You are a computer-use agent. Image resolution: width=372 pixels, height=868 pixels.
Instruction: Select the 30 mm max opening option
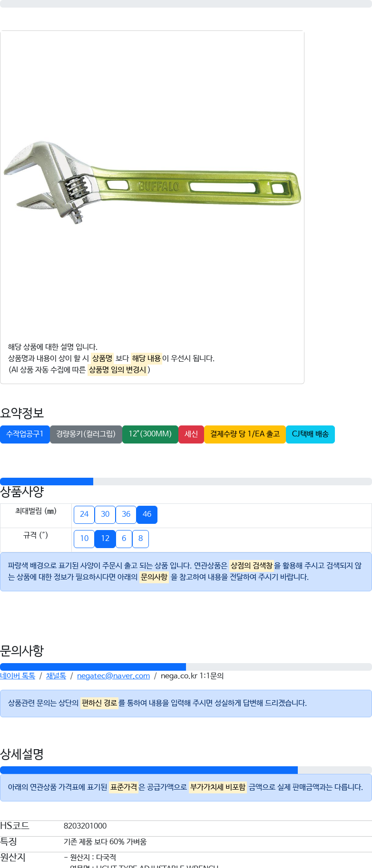coord(105,514)
